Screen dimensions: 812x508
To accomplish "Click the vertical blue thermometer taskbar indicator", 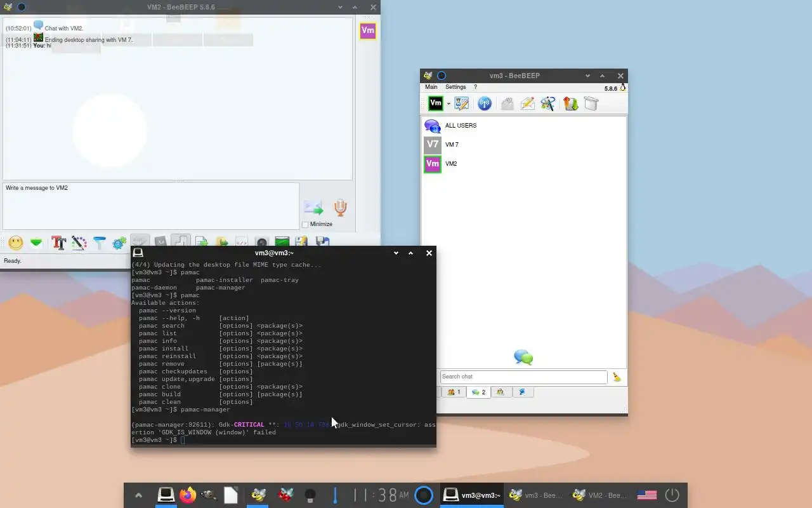I will (x=335, y=495).
